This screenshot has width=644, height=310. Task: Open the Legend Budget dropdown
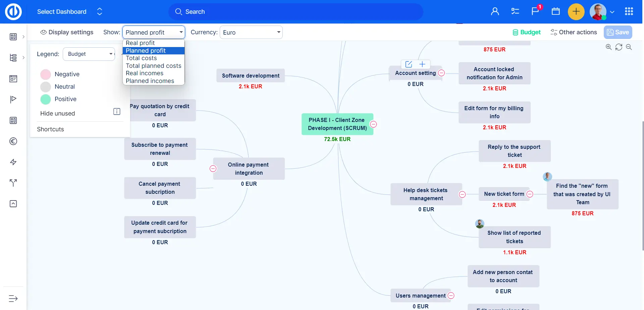[x=89, y=54]
